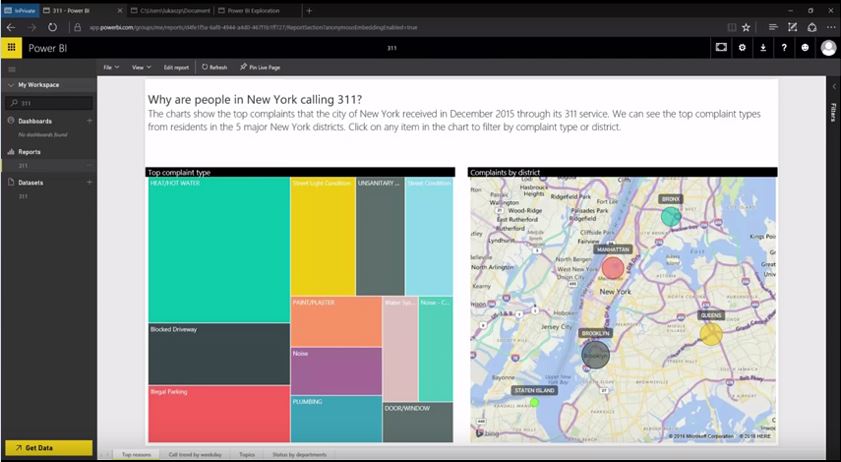841x462 pixels.
Task: Select the Dashboards section heading
Action: 35,121
